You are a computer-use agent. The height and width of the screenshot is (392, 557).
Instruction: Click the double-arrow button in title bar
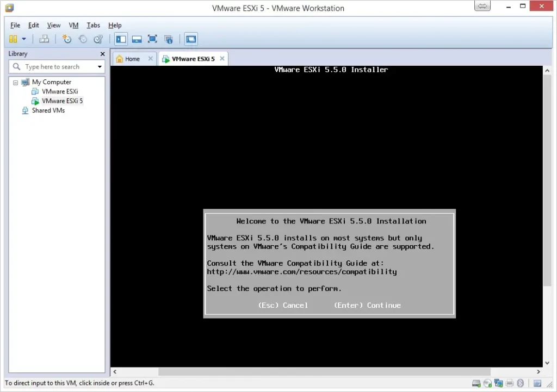tap(482, 6)
